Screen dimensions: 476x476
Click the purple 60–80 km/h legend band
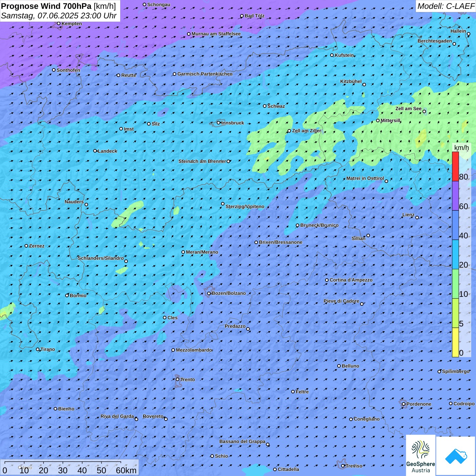tap(455, 196)
